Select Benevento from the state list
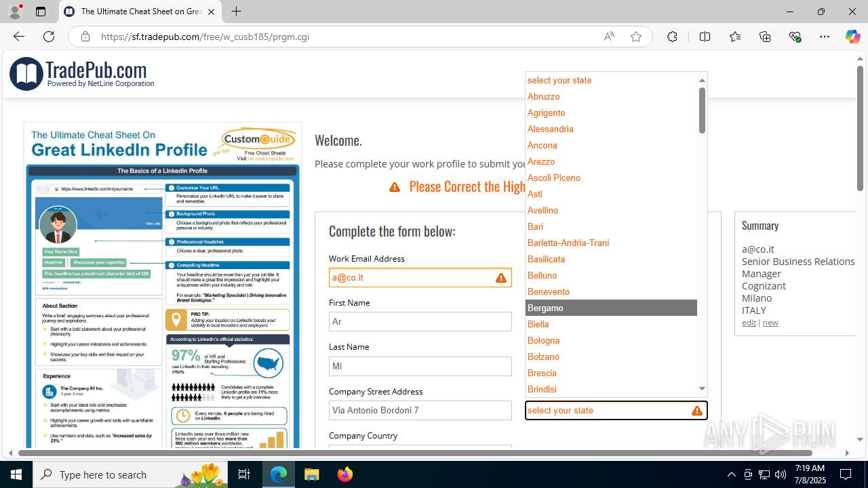This screenshot has width=868, height=488. pos(611,291)
